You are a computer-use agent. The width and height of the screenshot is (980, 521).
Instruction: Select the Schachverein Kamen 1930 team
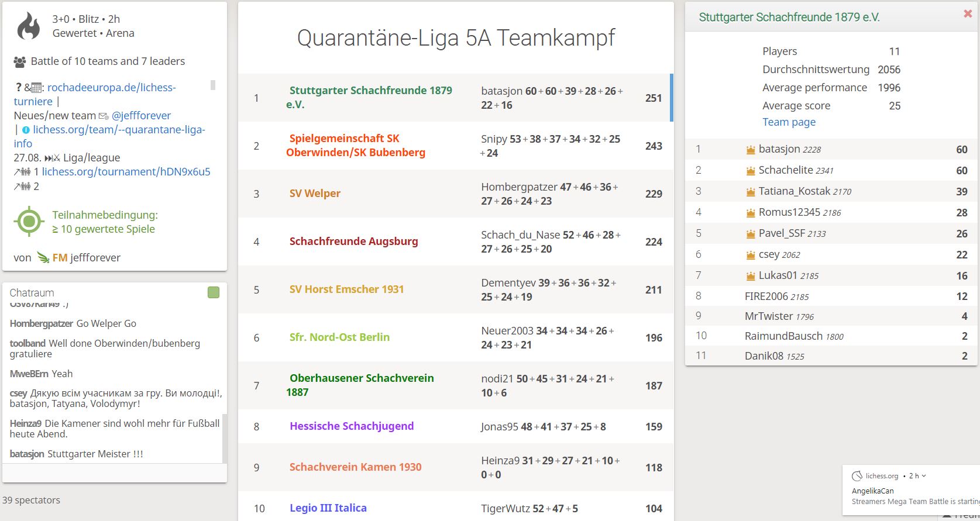click(x=355, y=467)
